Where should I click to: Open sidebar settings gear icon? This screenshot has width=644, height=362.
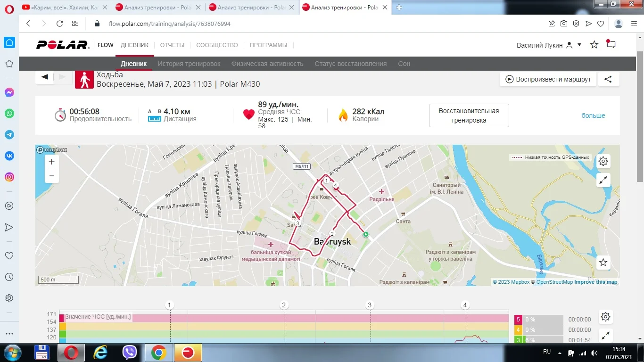tap(9, 298)
